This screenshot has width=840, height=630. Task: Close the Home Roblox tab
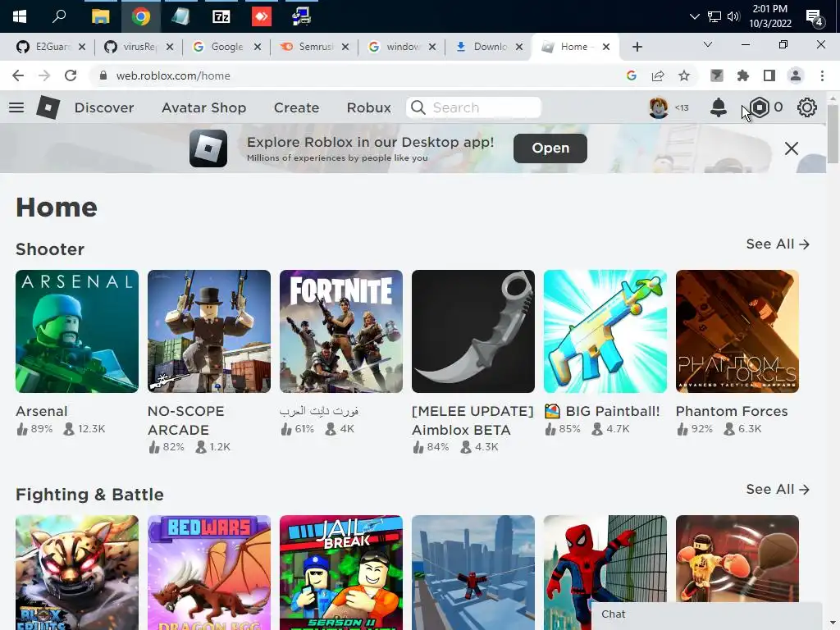click(606, 47)
